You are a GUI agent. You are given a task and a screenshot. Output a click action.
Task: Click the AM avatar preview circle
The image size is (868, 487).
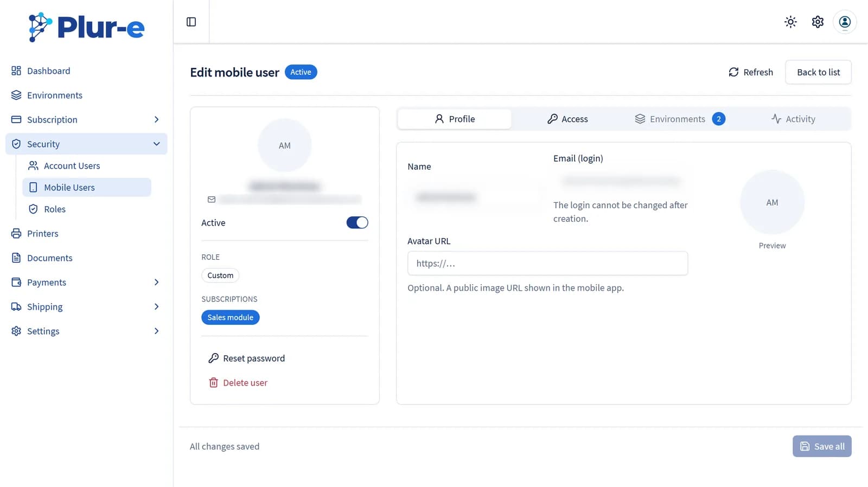coord(772,202)
